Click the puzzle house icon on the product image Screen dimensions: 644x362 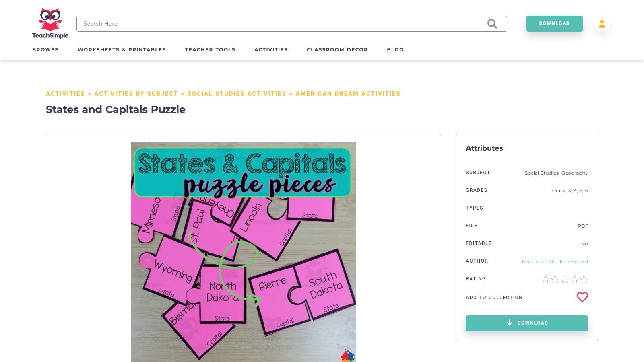[348, 356]
